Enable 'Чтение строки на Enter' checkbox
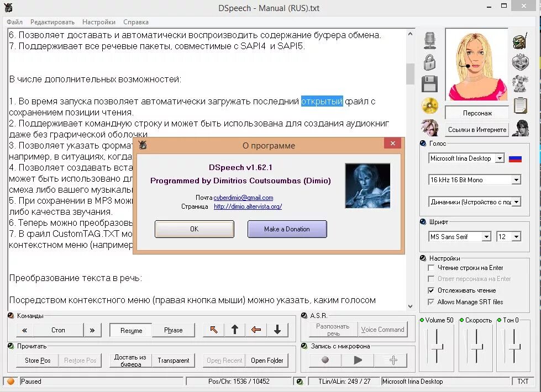This screenshot has width=541, height=392. click(431, 268)
